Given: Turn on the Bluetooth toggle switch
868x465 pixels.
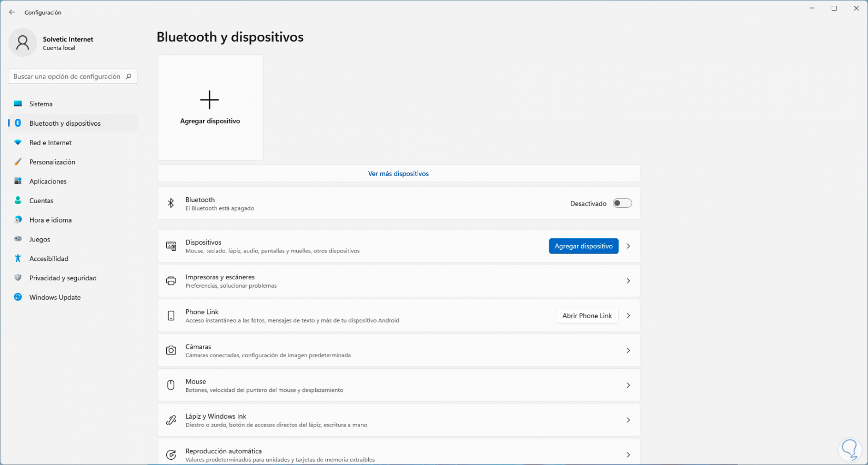Looking at the screenshot, I should click(x=622, y=204).
